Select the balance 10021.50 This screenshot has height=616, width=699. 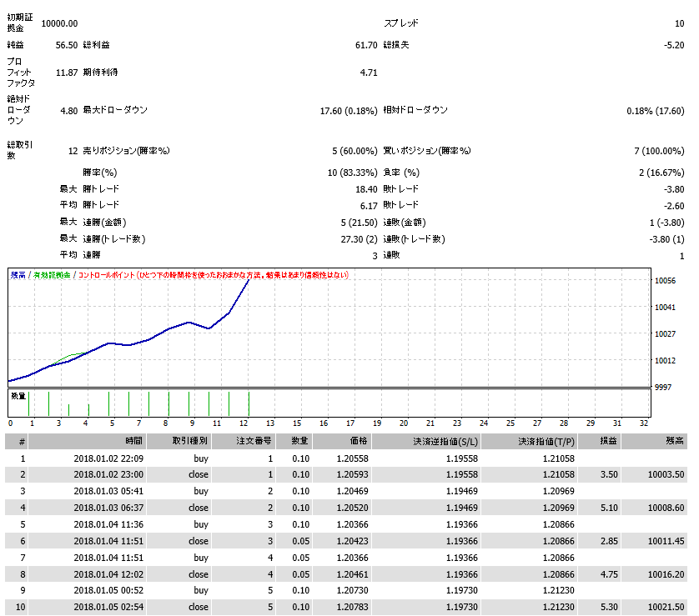click(666, 607)
